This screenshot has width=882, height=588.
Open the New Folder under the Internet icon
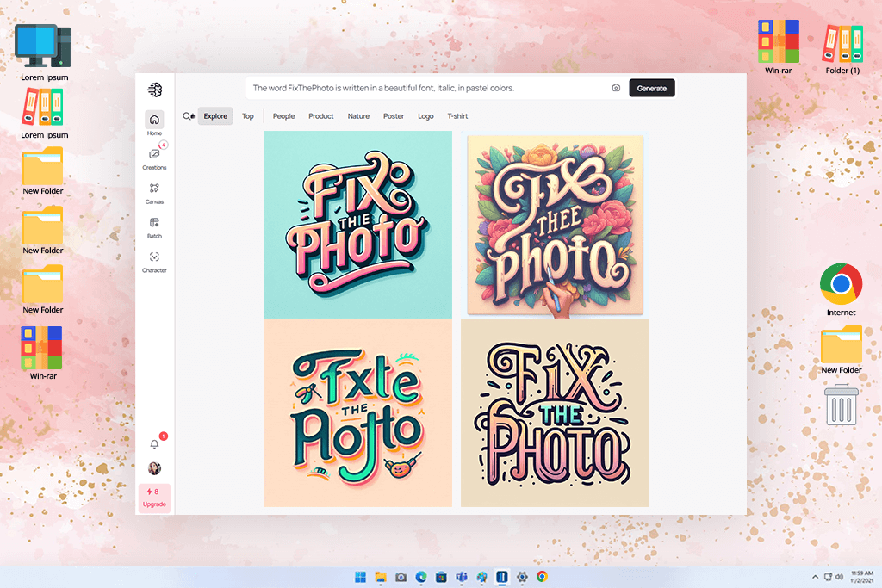(x=841, y=350)
